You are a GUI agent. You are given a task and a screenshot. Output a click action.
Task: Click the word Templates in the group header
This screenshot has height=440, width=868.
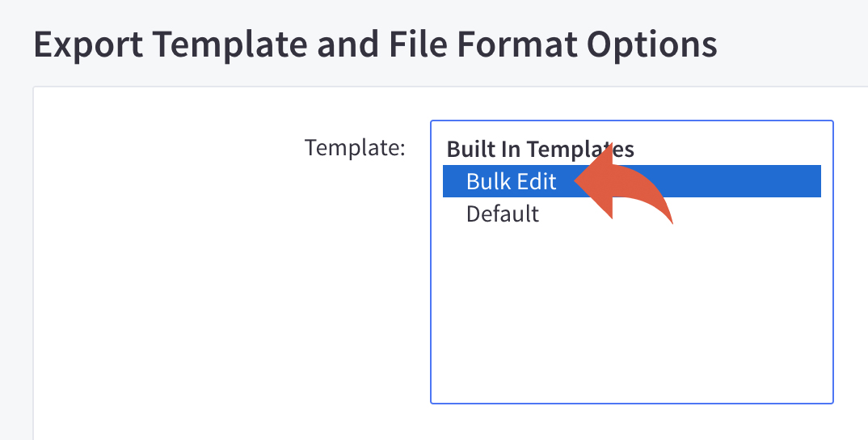pos(580,149)
